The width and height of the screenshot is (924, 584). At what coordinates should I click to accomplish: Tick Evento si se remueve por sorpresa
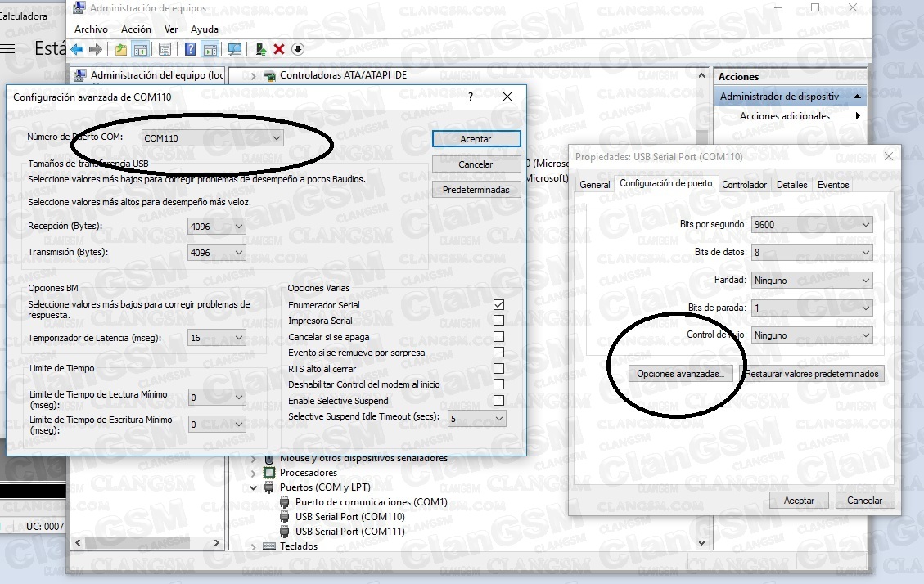(498, 353)
